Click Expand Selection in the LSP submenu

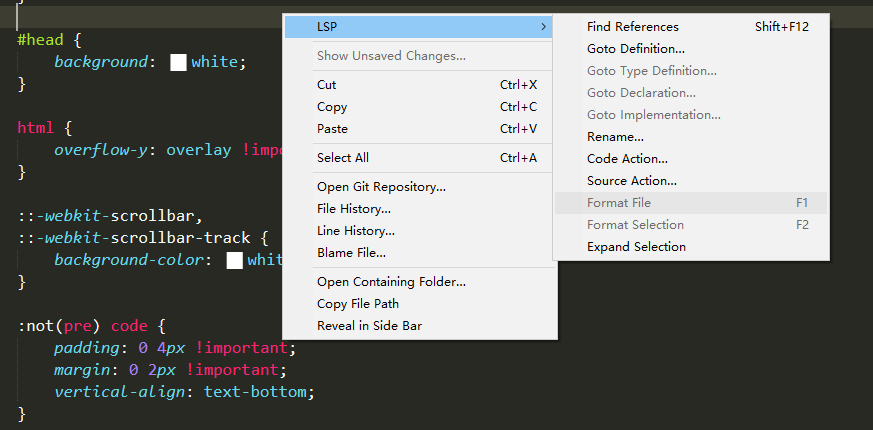636,247
